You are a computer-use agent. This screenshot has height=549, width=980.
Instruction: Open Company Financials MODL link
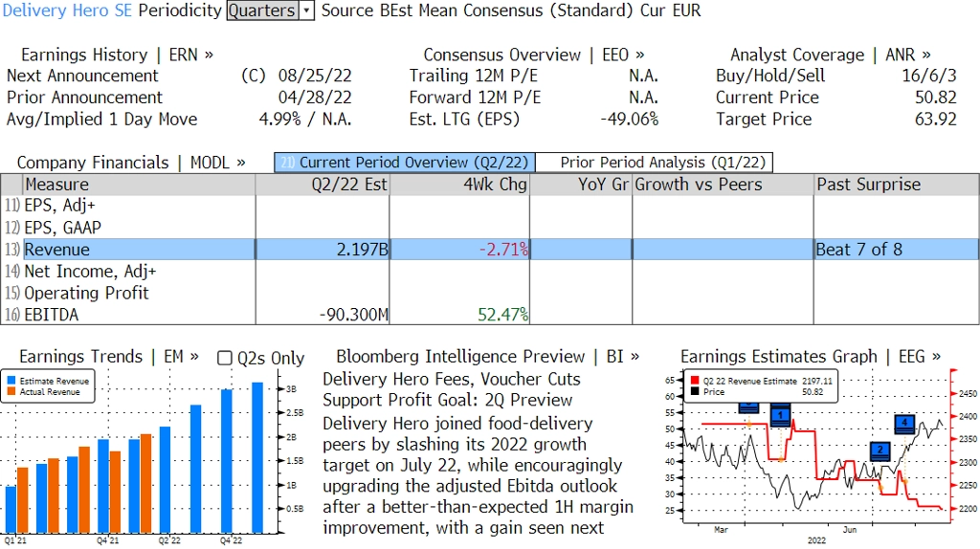click(x=131, y=163)
